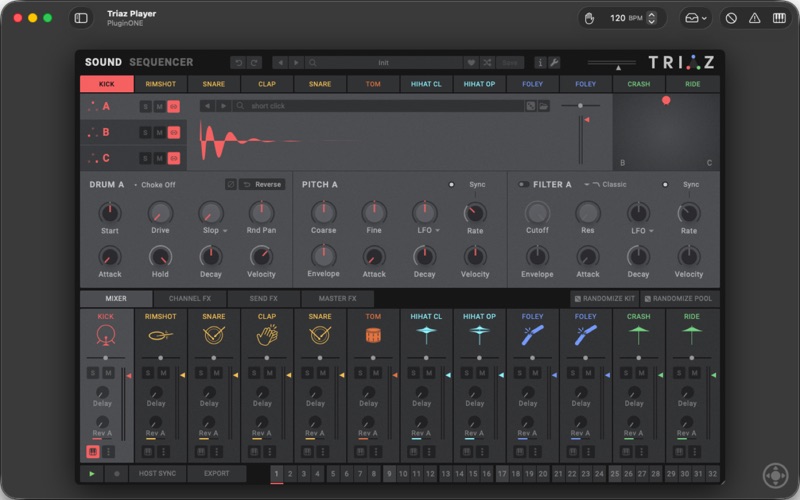Click HOST SYNC button

point(157,473)
